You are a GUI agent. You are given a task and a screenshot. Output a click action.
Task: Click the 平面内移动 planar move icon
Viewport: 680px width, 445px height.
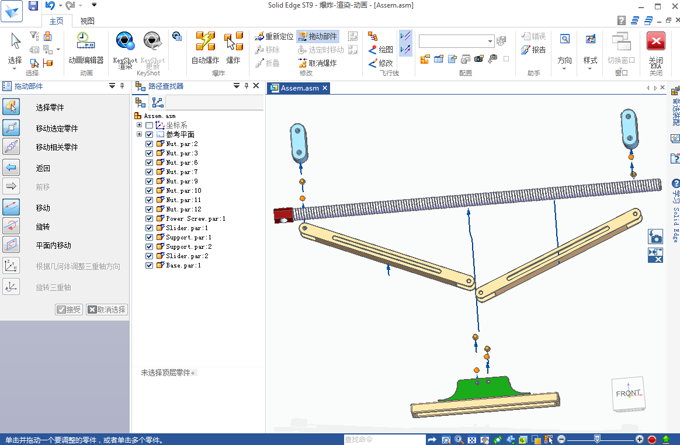(11, 245)
